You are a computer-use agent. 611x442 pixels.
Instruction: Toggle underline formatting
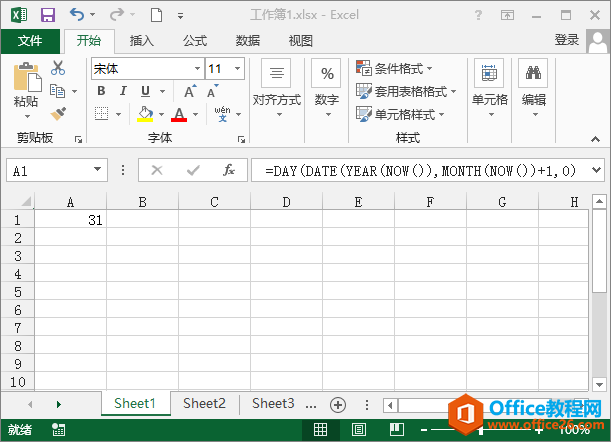coord(145,91)
